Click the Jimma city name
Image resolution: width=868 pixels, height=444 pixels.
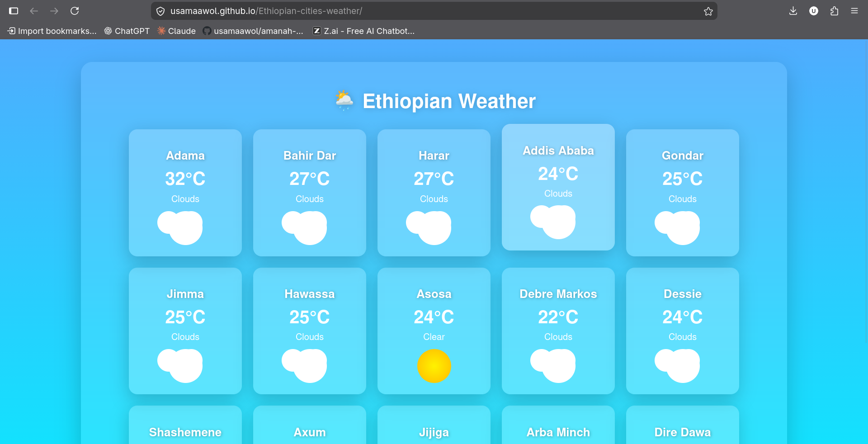point(185,294)
